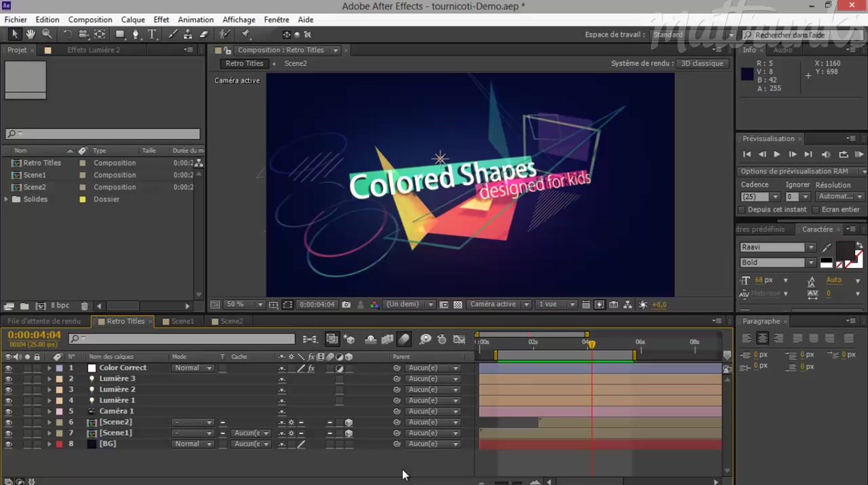This screenshot has width=868, height=485.
Task: Toggle visibility of the BG layer
Action: point(8,444)
